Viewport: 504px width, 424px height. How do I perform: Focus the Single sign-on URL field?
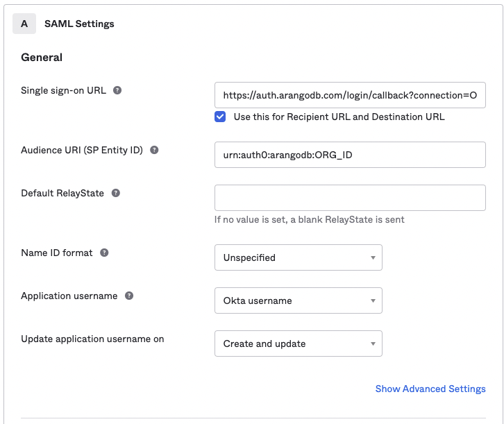tap(350, 95)
